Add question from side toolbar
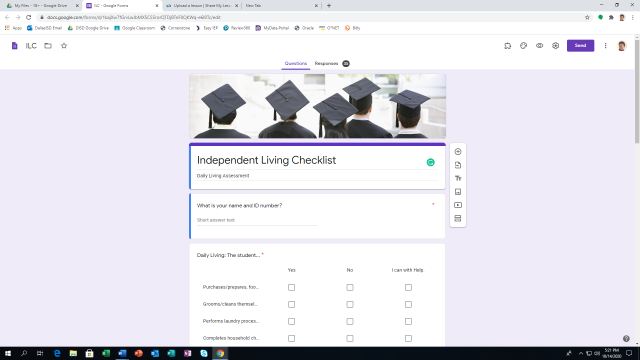This screenshot has width=640, height=360. [458, 151]
